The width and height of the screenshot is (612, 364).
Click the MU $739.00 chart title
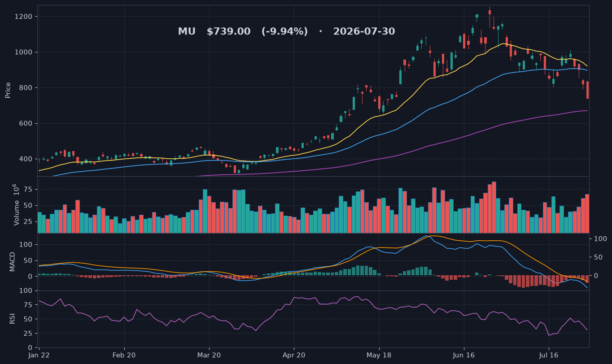tap(286, 31)
